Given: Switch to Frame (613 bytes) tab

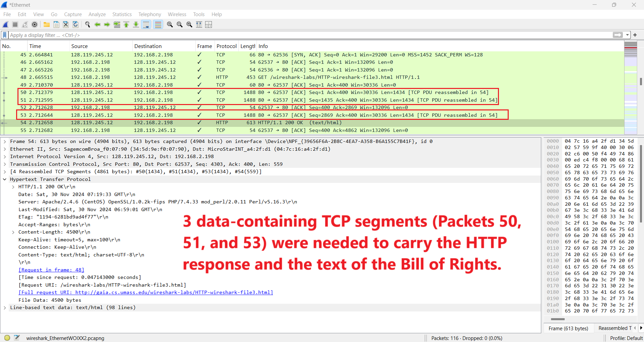Looking at the screenshot, I should 568,328.
